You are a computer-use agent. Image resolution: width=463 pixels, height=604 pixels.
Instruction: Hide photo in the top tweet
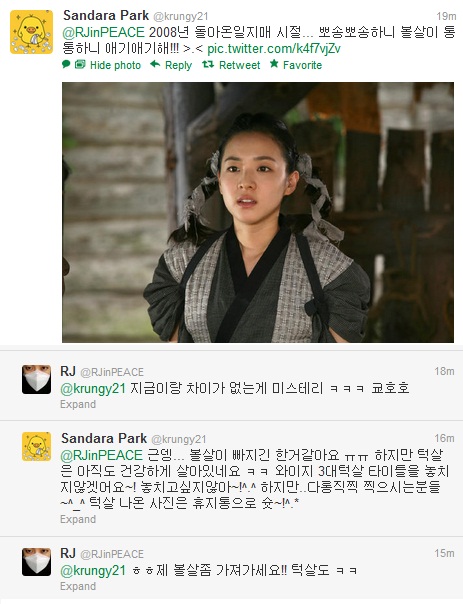click(115, 65)
